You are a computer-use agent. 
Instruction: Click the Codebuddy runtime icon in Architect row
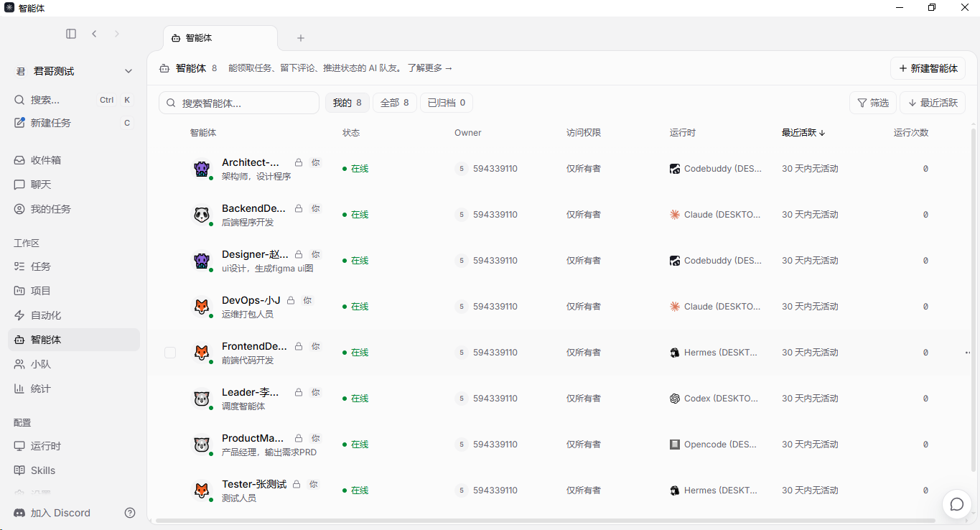click(x=675, y=169)
